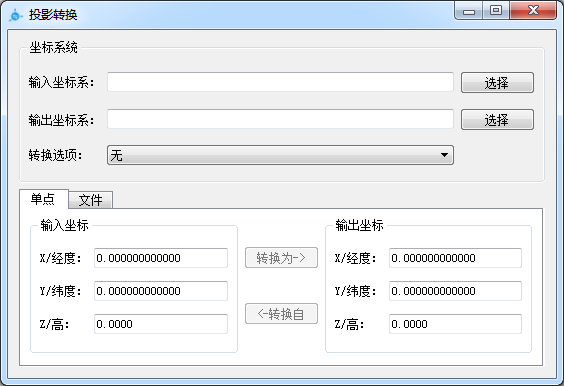Click 选择 button for 输入坐标系

[497, 83]
